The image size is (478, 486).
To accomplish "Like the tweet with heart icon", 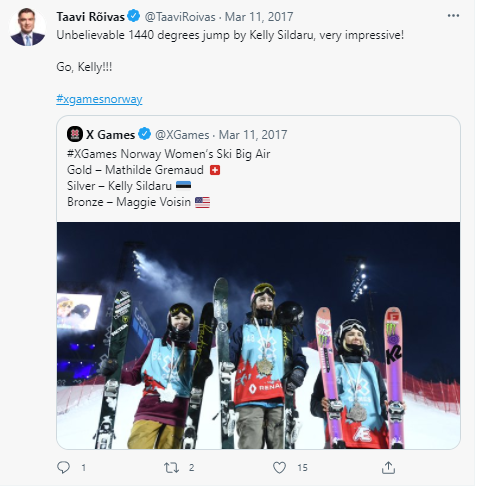I will pos(279,468).
